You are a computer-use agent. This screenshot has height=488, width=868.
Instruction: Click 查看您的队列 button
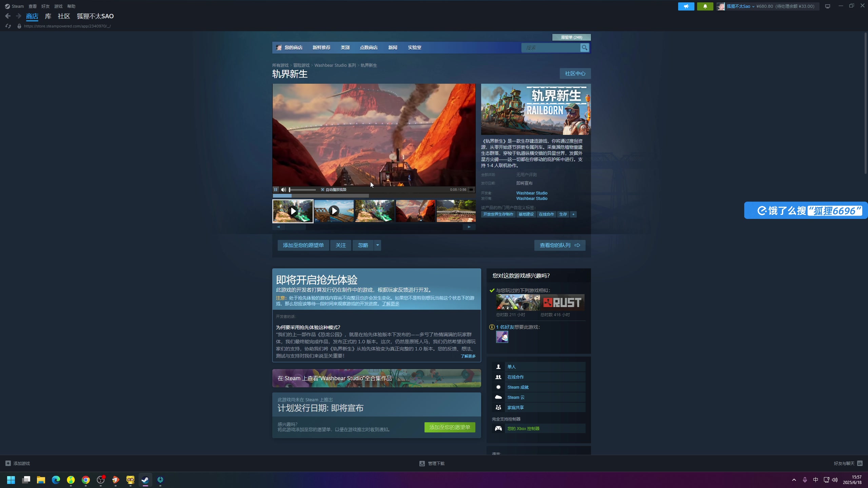[x=560, y=245]
